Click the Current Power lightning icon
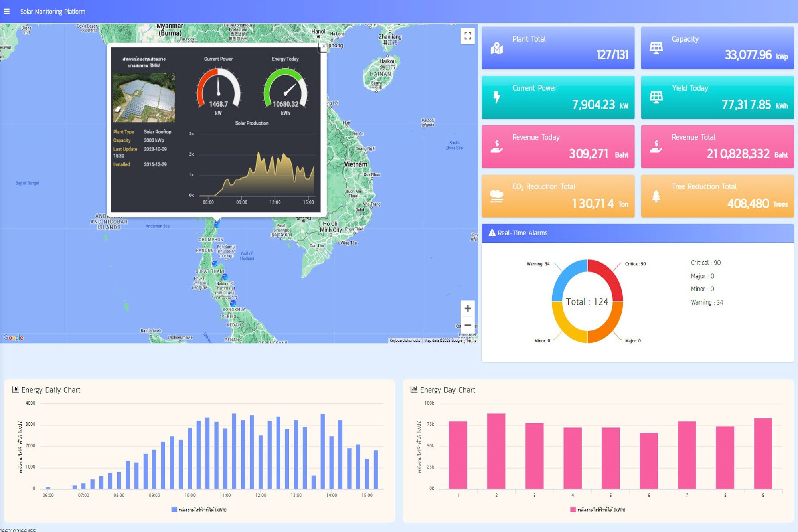The image size is (798, 532). coord(496,97)
